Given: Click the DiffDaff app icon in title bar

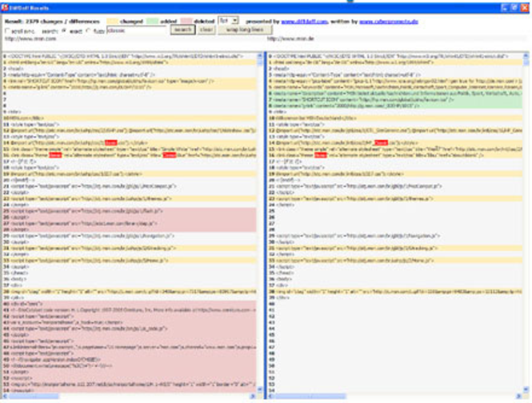Looking at the screenshot, I should coord(6,5).
